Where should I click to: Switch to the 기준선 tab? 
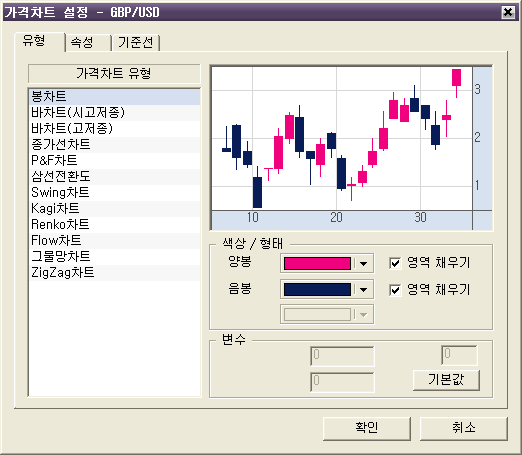[136, 43]
